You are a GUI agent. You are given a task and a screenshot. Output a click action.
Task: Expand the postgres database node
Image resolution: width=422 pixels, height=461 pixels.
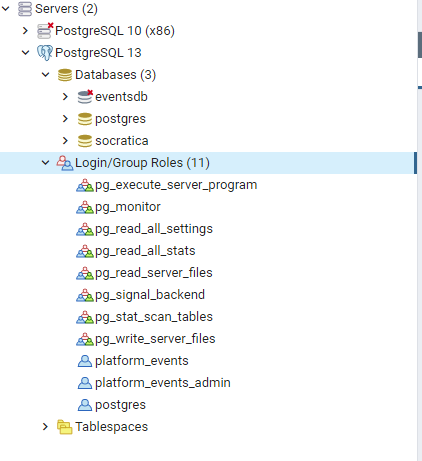[x=65, y=119]
